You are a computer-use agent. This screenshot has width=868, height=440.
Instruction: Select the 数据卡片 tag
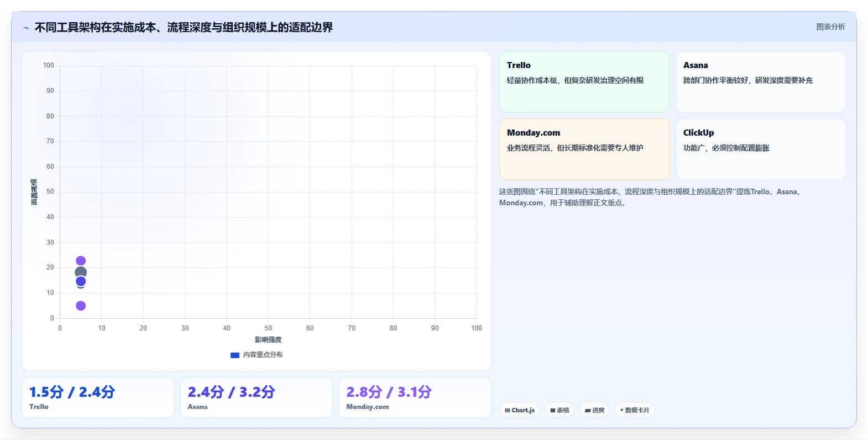coord(635,410)
